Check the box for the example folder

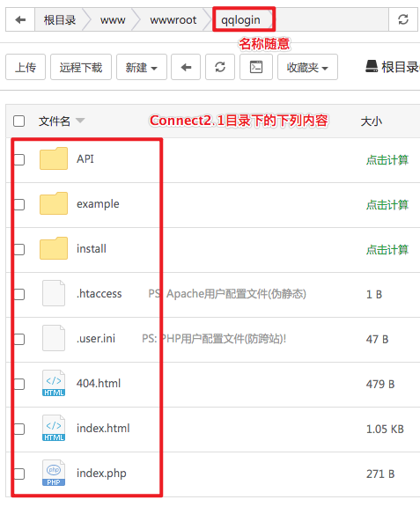18,204
